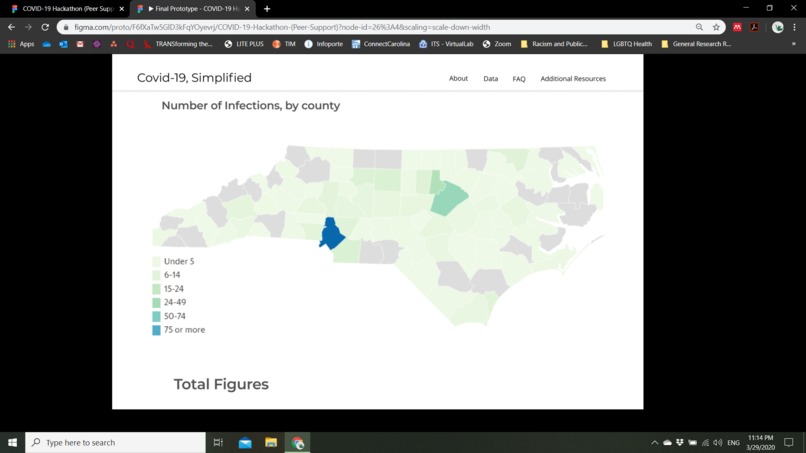Image resolution: width=806 pixels, height=453 pixels.
Task: Bookmark this page with the star icon
Action: pos(716,27)
